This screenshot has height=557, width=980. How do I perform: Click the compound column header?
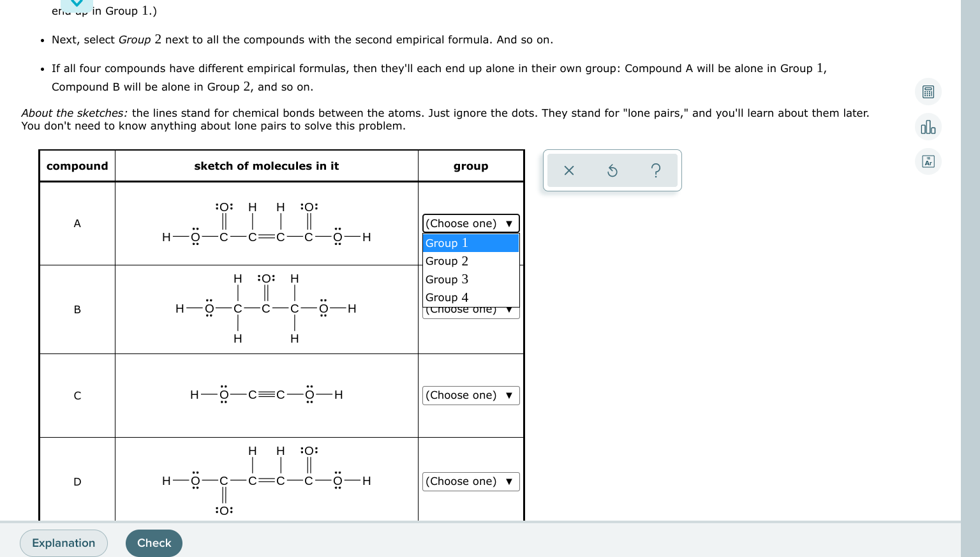click(x=77, y=166)
